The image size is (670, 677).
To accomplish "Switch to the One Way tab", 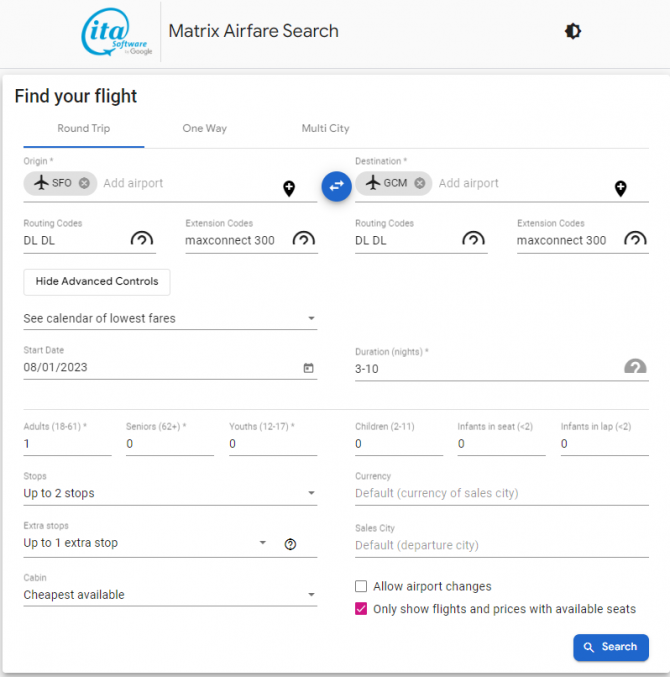I will 205,128.
